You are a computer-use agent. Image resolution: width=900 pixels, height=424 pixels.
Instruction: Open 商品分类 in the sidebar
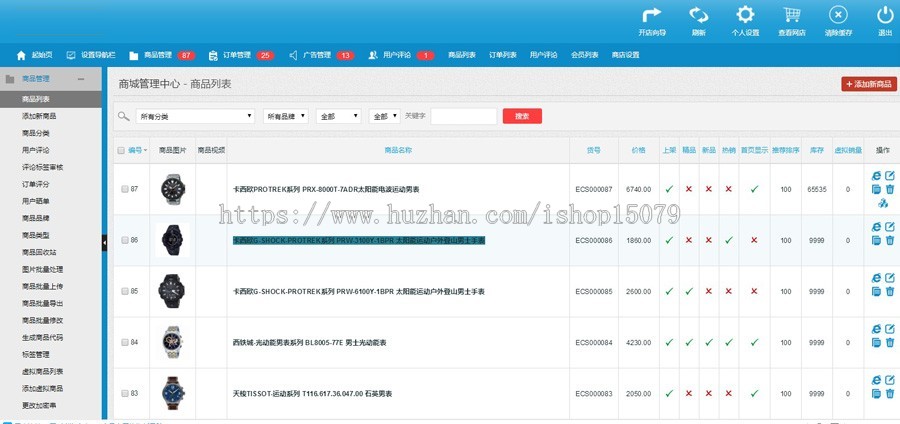point(36,133)
